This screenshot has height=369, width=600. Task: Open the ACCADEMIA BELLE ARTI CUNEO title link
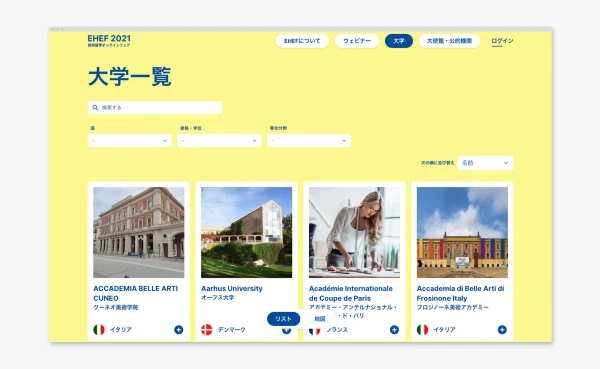pos(135,293)
